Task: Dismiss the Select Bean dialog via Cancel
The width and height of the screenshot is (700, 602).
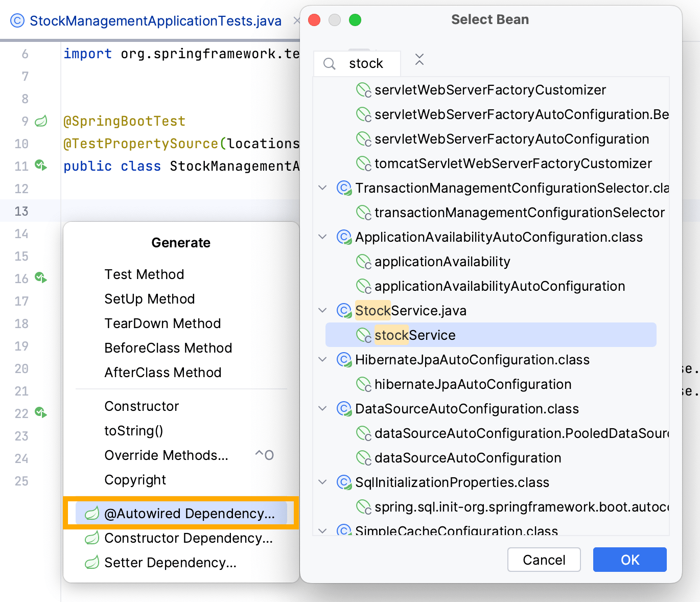Action: tap(544, 560)
